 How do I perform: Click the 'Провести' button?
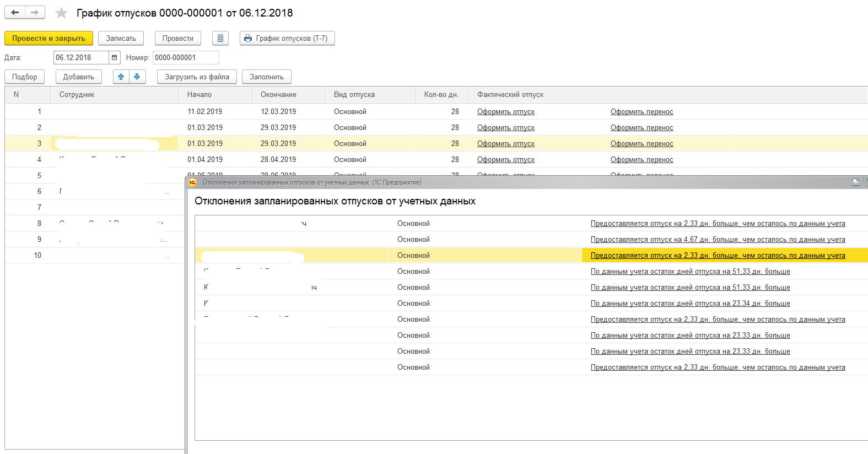click(x=177, y=38)
